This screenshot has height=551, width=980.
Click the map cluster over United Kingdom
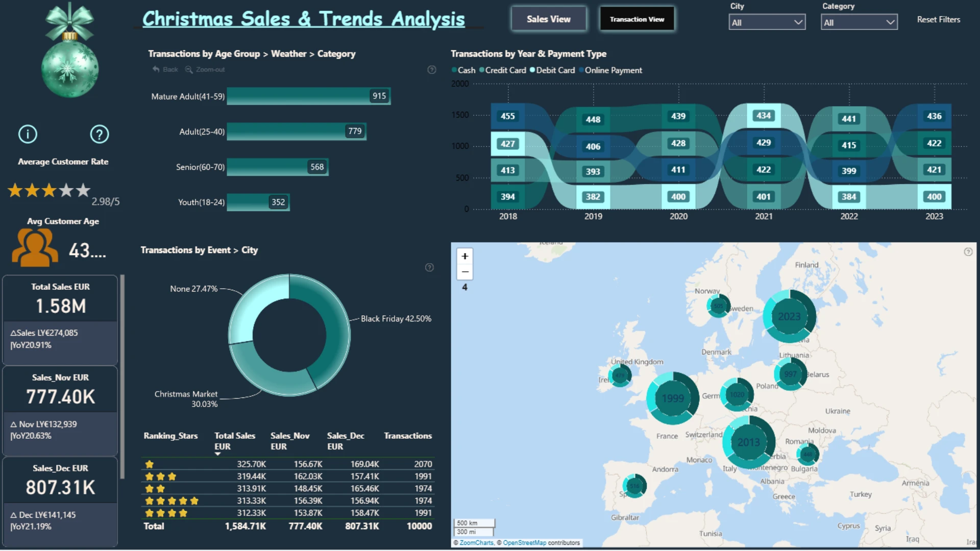pos(620,375)
